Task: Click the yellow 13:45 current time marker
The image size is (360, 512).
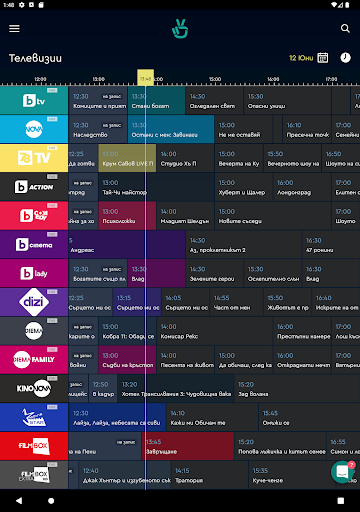Action: click(x=145, y=78)
